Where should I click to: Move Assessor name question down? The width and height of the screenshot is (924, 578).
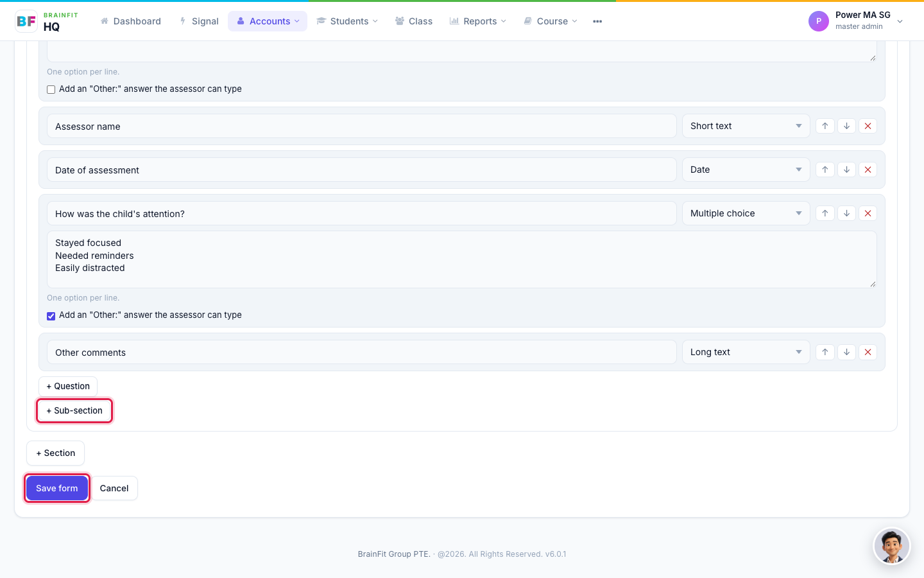coord(846,126)
